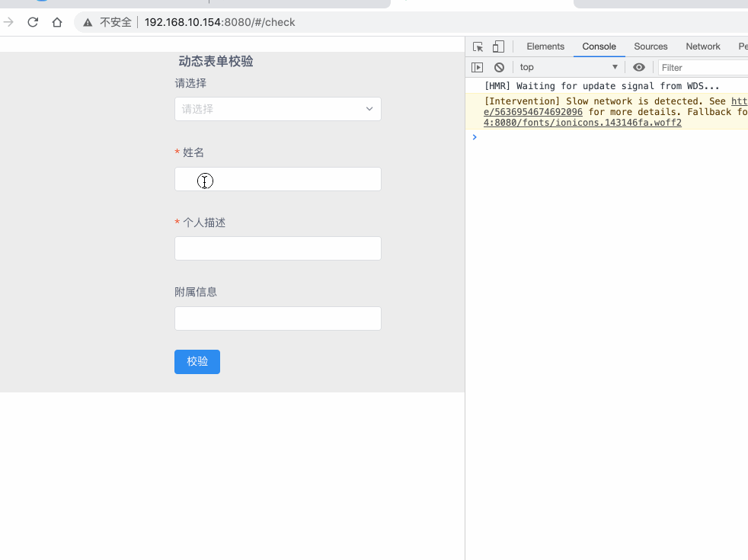Clear the console with the ban icon
The height and width of the screenshot is (560, 748).
pyautogui.click(x=499, y=67)
